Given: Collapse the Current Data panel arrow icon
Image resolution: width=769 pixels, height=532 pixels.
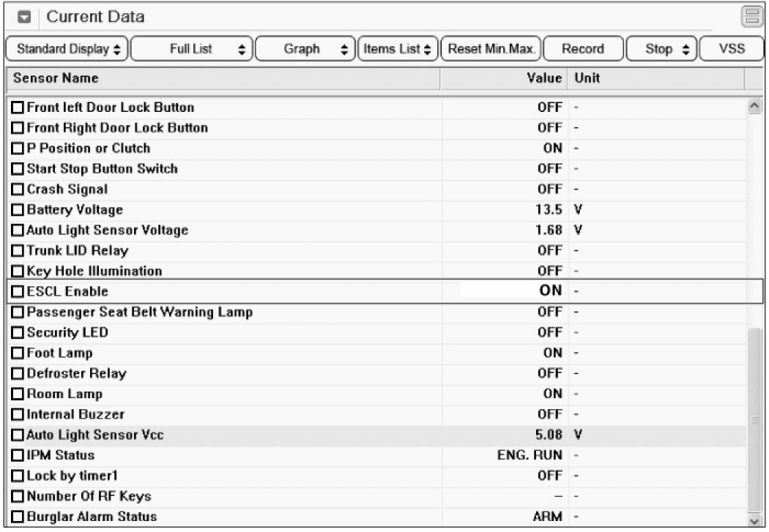Looking at the screenshot, I should (23, 17).
